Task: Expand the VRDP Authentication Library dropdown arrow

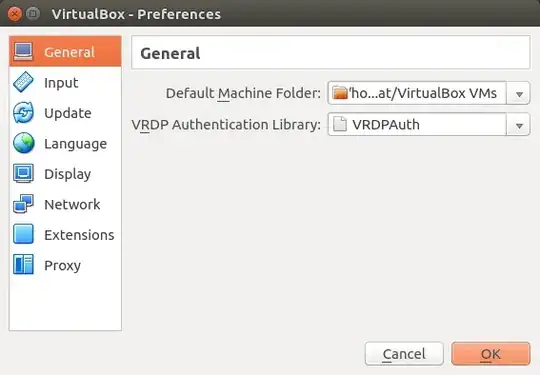Action: 518,125
